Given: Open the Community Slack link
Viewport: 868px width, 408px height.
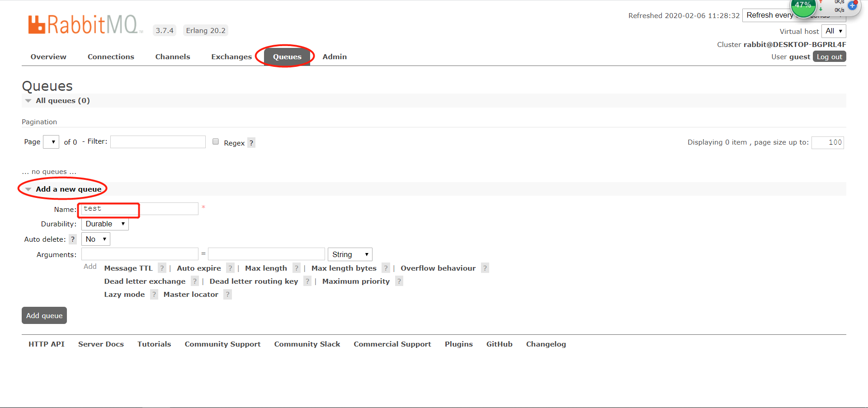Looking at the screenshot, I should 307,344.
